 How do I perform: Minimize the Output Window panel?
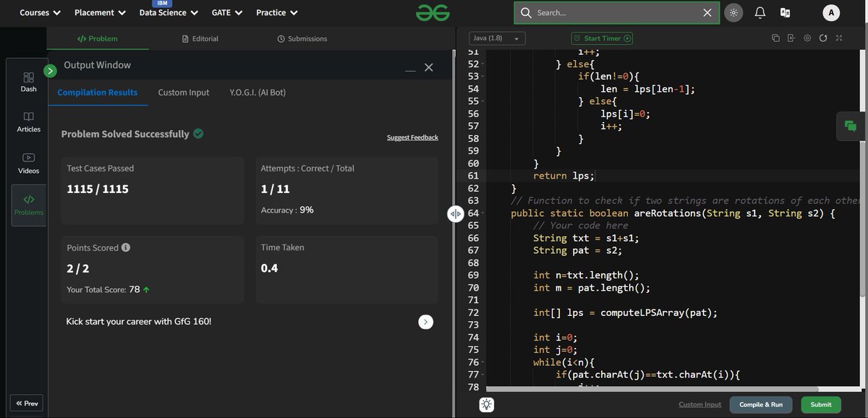pyautogui.click(x=410, y=70)
